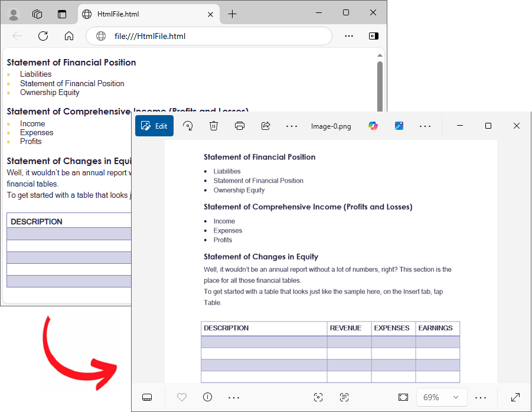Delete Image-0.png
Image resolution: width=532 pixels, height=412 pixels.
tap(213, 126)
